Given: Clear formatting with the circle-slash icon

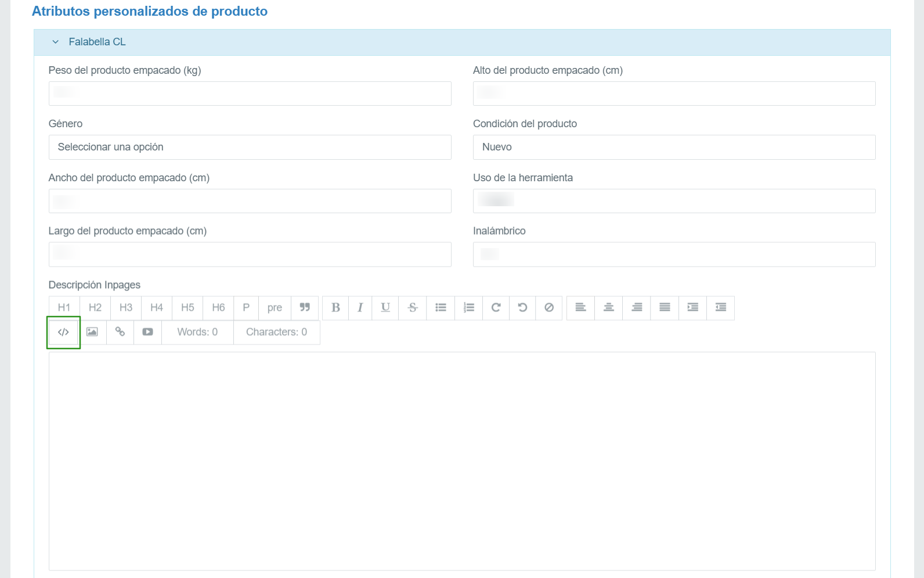Looking at the screenshot, I should pyautogui.click(x=549, y=308).
